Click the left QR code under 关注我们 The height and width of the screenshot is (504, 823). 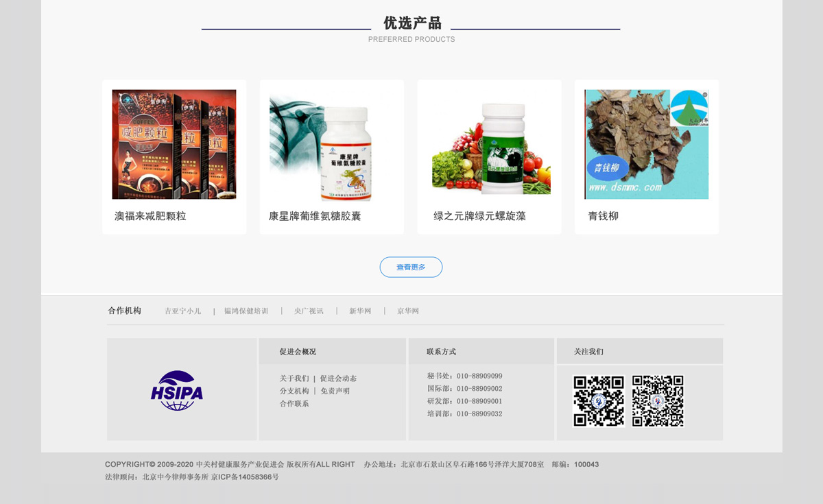pyautogui.click(x=599, y=401)
